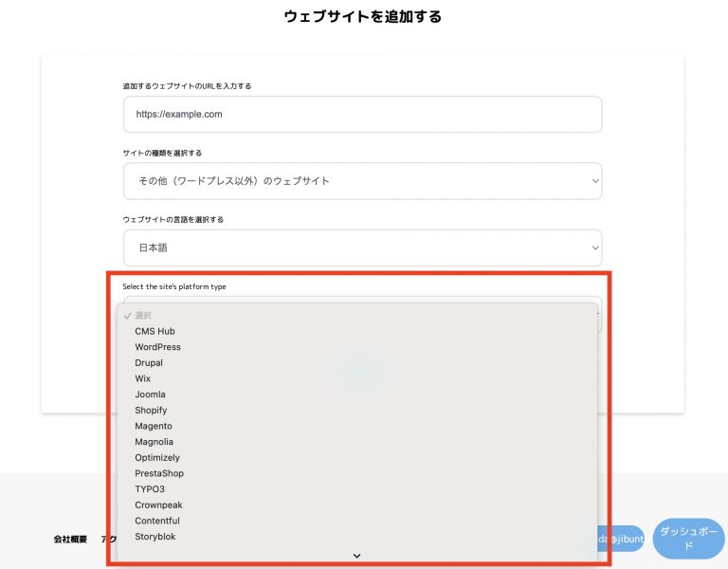Select the 選択 placeholder option

357,316
